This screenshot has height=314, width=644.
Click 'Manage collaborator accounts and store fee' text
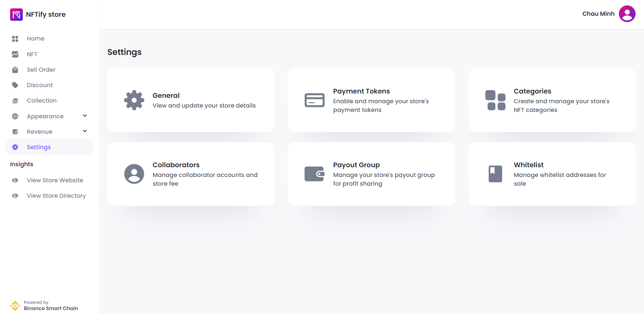tap(205, 179)
